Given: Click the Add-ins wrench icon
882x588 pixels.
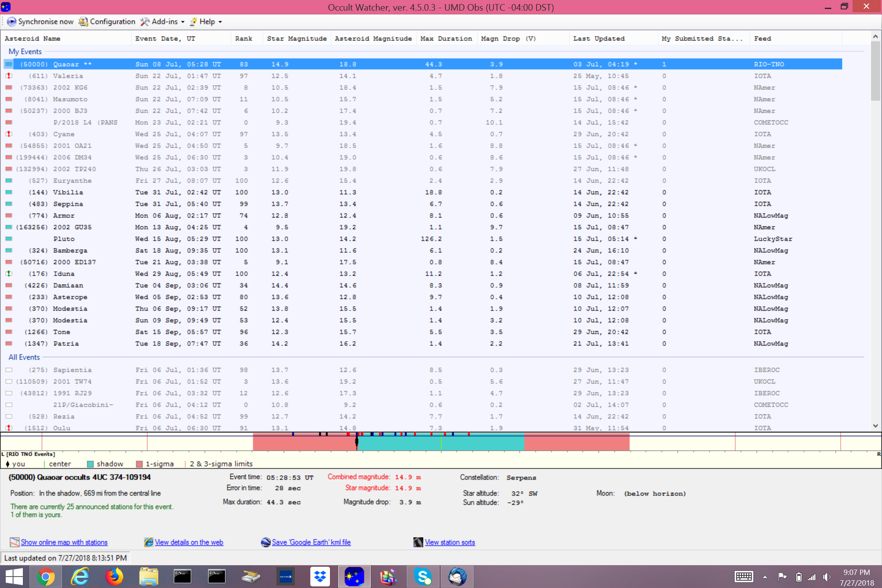Looking at the screenshot, I should pos(145,22).
